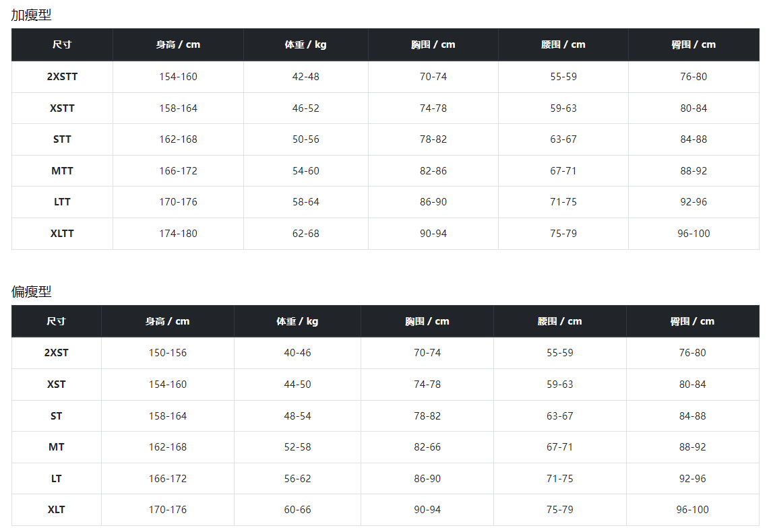Select the LT size row label
Screen dimensions: 771x532
(x=57, y=479)
